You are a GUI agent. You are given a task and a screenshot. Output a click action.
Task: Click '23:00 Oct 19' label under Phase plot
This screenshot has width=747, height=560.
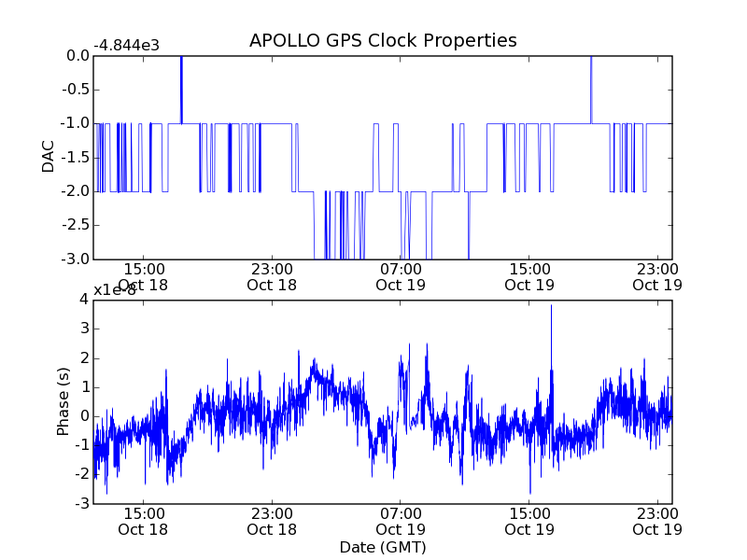(x=657, y=522)
